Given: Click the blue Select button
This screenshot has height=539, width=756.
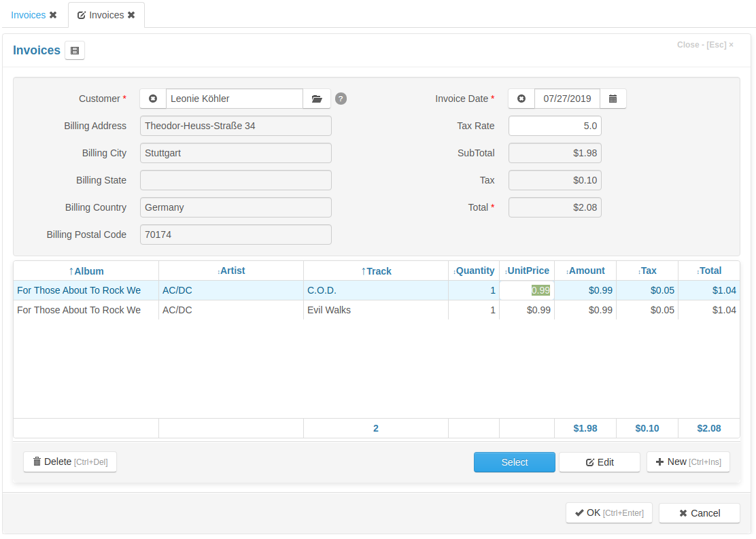Looking at the screenshot, I should (x=515, y=462).
